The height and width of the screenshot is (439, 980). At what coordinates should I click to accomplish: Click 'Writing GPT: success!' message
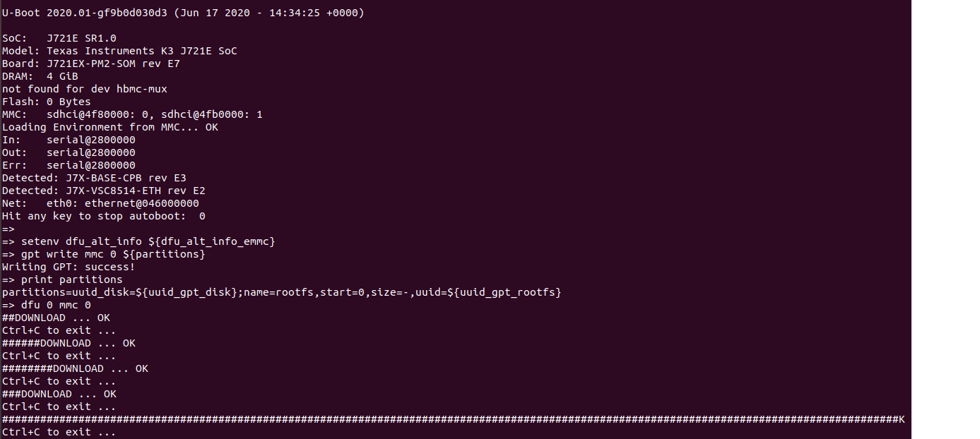click(69, 267)
